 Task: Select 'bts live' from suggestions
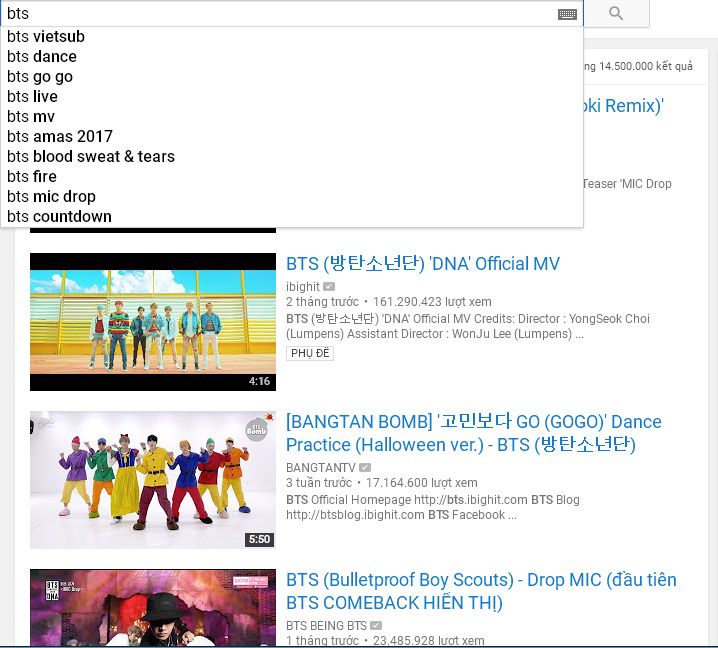pos(33,97)
